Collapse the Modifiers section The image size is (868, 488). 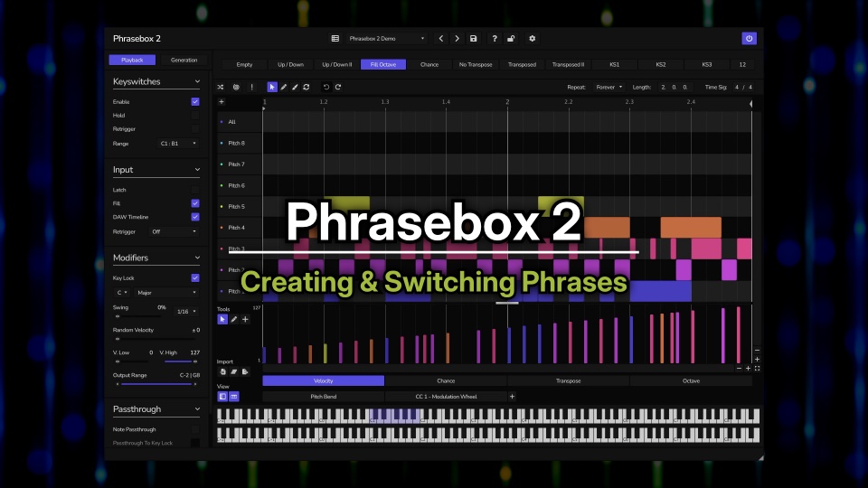[x=197, y=258]
